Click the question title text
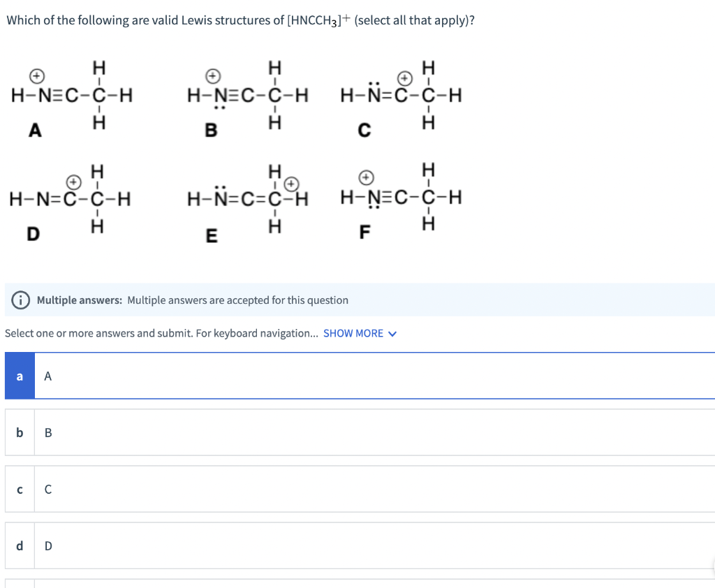The width and height of the screenshot is (715, 588). (x=241, y=20)
